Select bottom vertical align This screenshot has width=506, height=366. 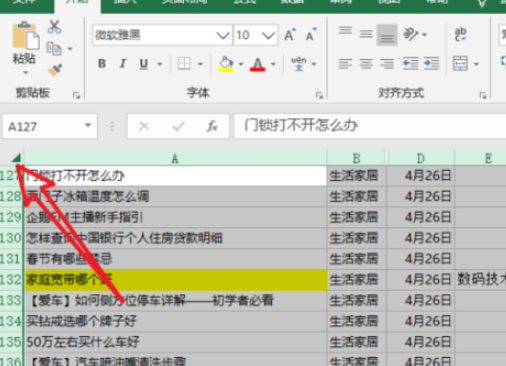coord(387,35)
